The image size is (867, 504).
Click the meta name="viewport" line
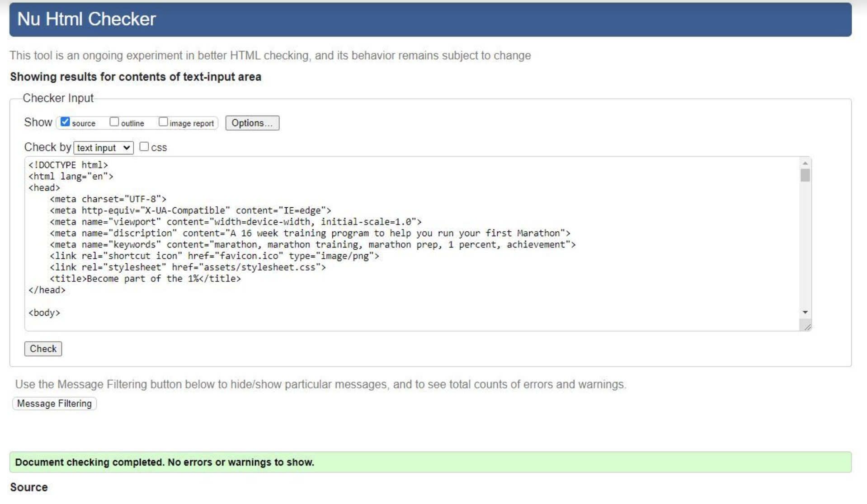[x=236, y=222]
